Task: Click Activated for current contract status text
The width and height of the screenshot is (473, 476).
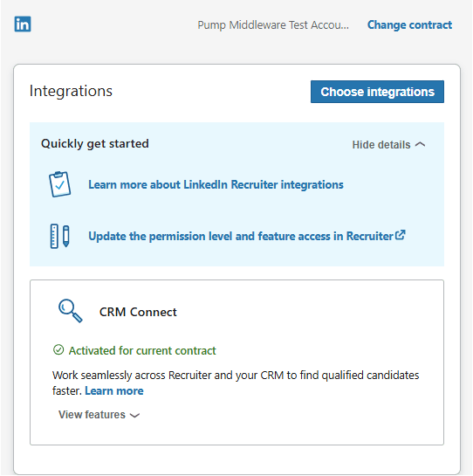Action: (x=142, y=350)
